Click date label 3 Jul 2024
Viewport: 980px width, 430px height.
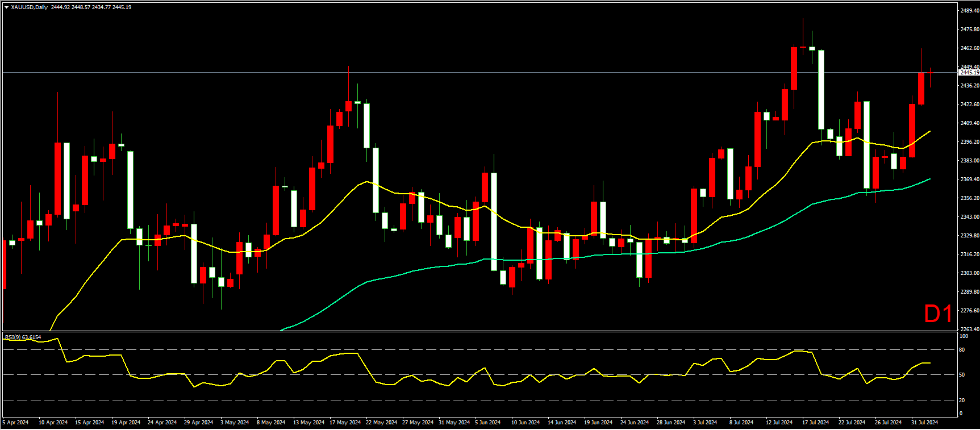pos(705,423)
